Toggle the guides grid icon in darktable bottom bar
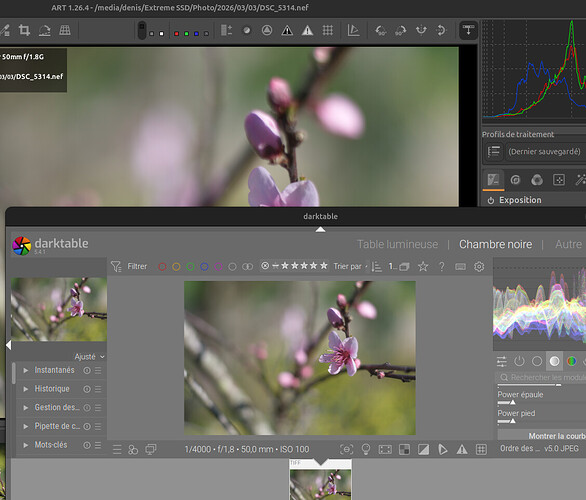586x500 pixels. 481,449
